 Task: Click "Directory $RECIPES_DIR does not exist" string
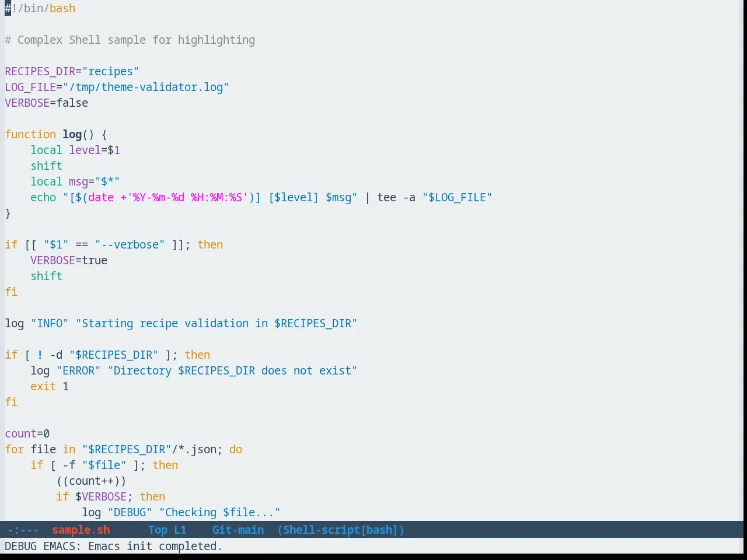click(x=232, y=370)
